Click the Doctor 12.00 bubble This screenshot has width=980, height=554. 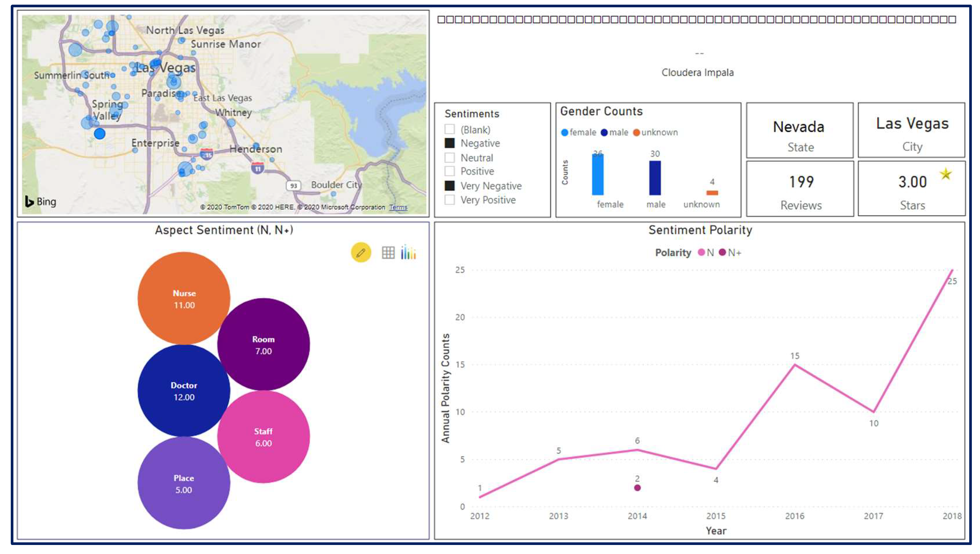(x=184, y=391)
